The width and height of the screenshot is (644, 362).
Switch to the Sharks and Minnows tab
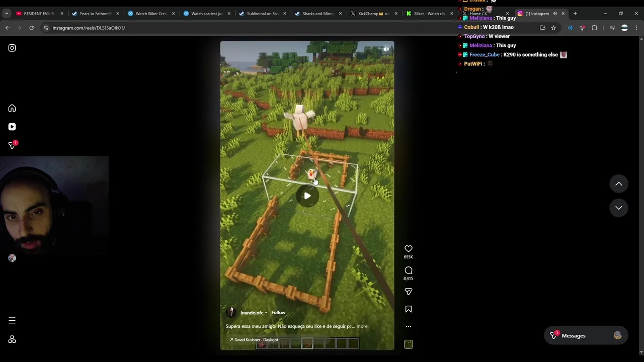317,14
